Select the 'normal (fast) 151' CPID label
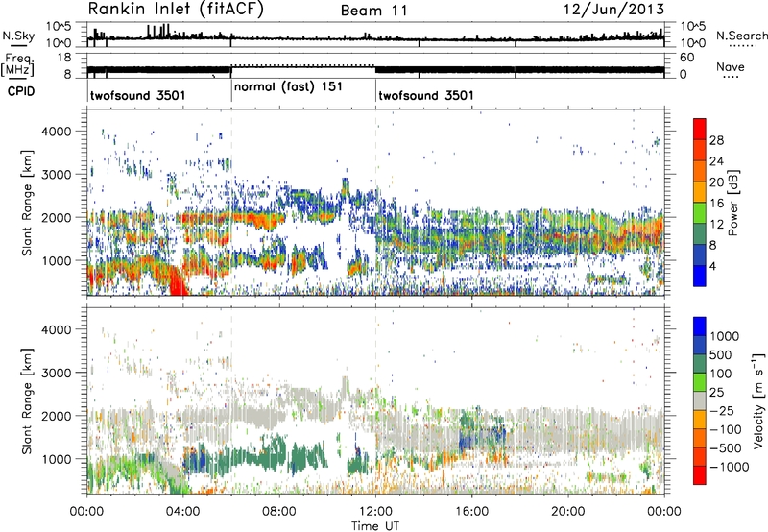Viewport: 768px width, 532px height. (x=288, y=86)
